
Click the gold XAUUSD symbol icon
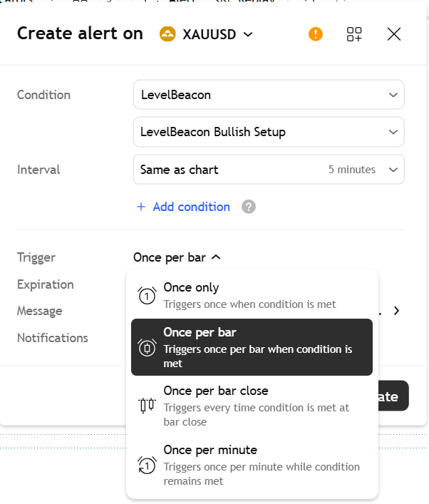tap(167, 34)
